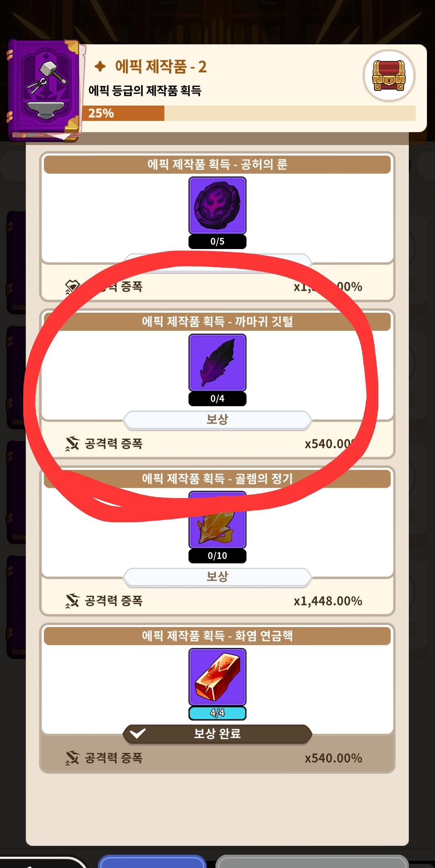Tap the 25% progress bar
The height and width of the screenshot is (868, 435).
(249, 113)
